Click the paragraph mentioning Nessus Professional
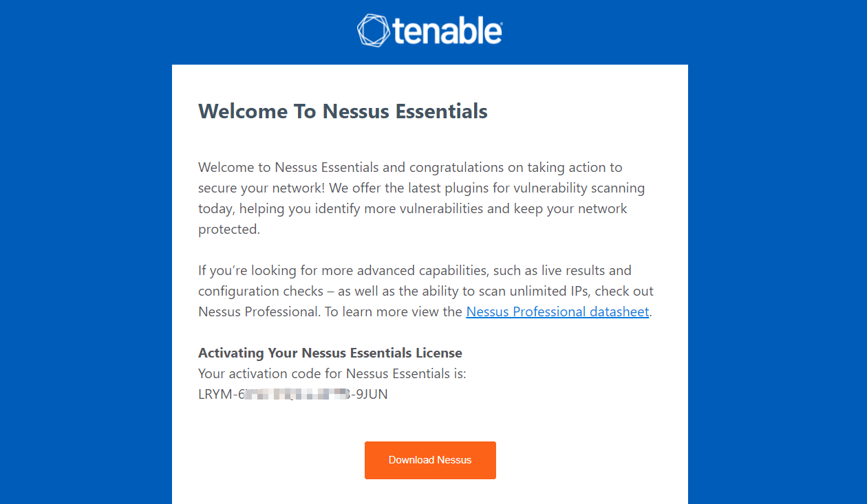Screen dimensions: 867x504 (425, 291)
